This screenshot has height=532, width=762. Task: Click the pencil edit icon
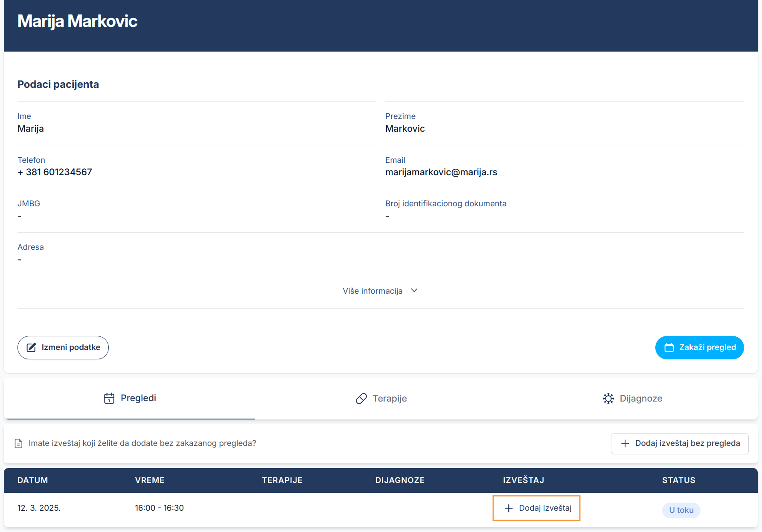click(x=32, y=347)
